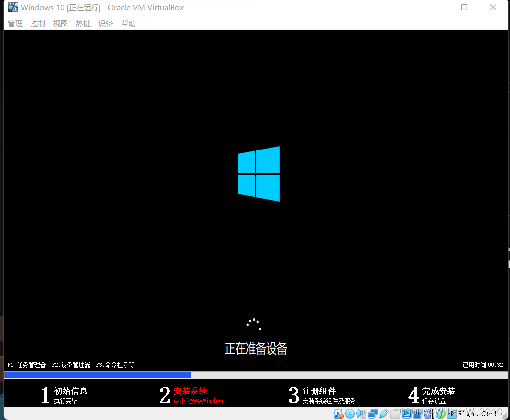Click the 安装系统组件及服务 subtitle text
510x420 pixels.
tap(329, 401)
